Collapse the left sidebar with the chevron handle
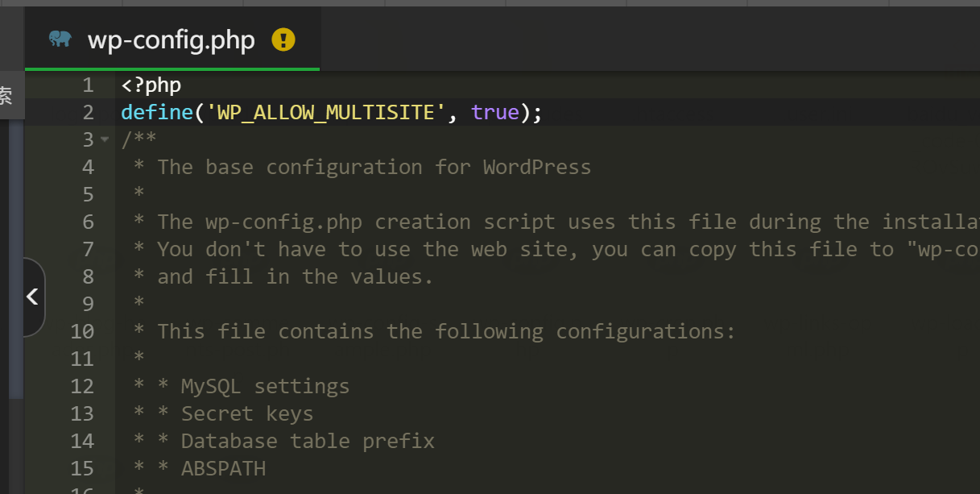 32,297
